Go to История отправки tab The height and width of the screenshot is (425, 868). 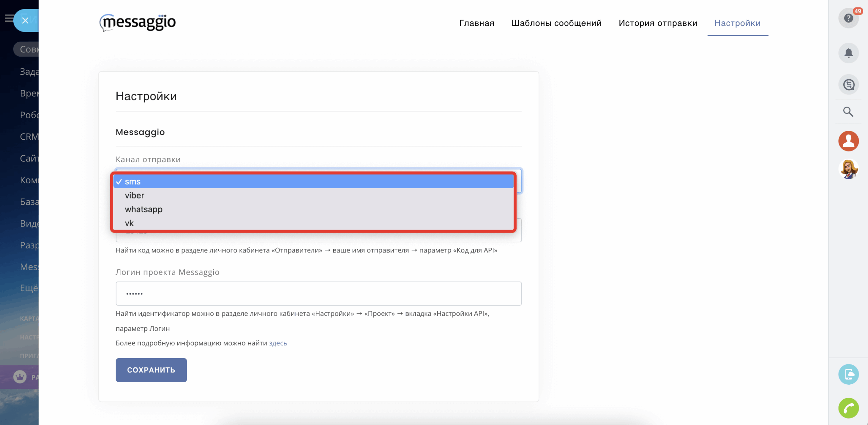[657, 23]
